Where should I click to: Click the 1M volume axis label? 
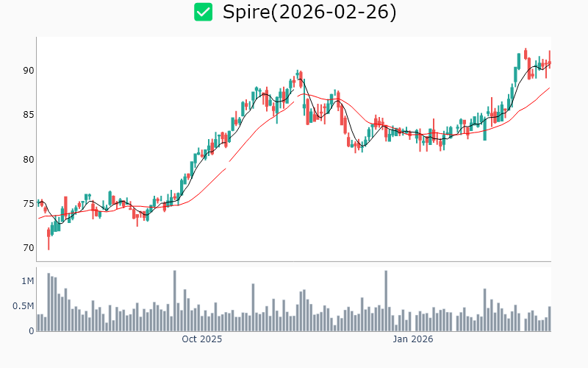click(28, 281)
